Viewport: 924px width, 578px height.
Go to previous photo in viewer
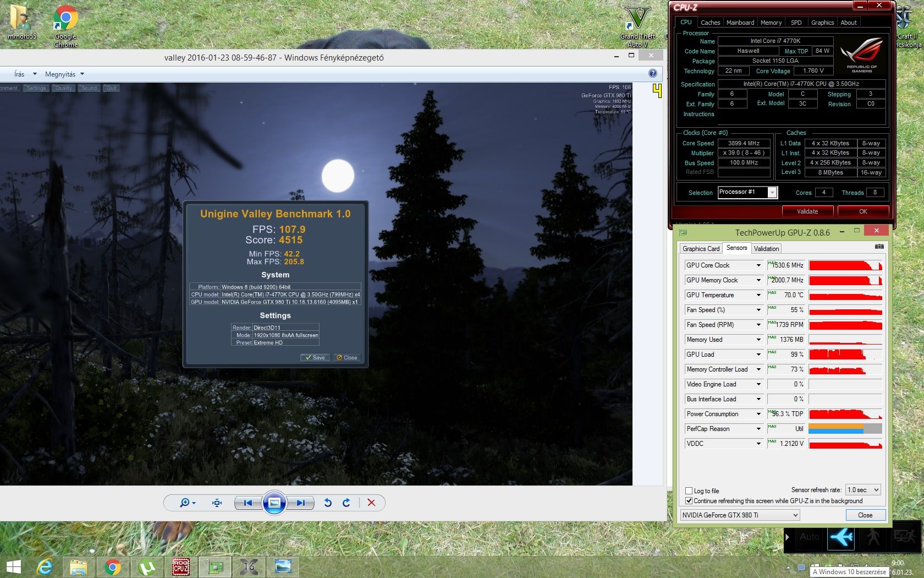point(248,503)
